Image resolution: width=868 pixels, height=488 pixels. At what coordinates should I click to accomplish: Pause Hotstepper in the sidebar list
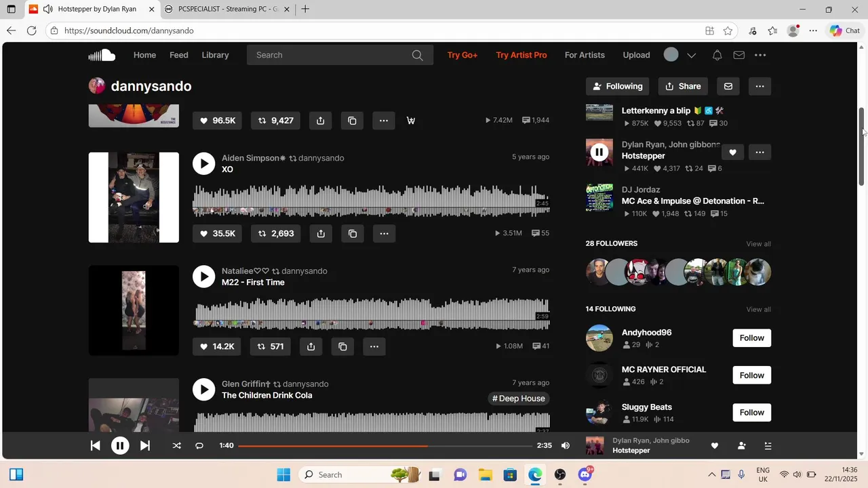599,152
